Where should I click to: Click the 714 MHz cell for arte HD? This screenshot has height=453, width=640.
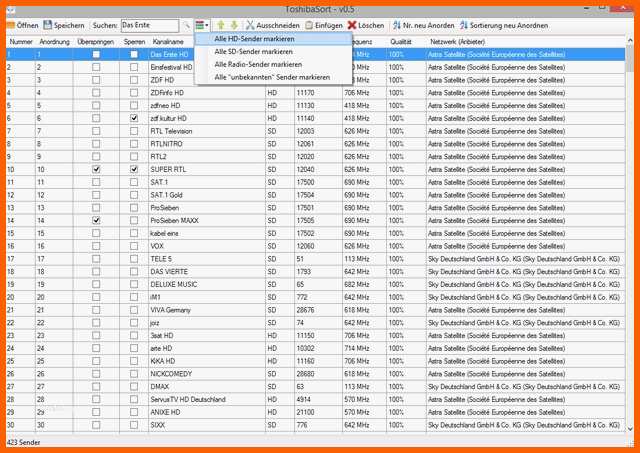356,348
